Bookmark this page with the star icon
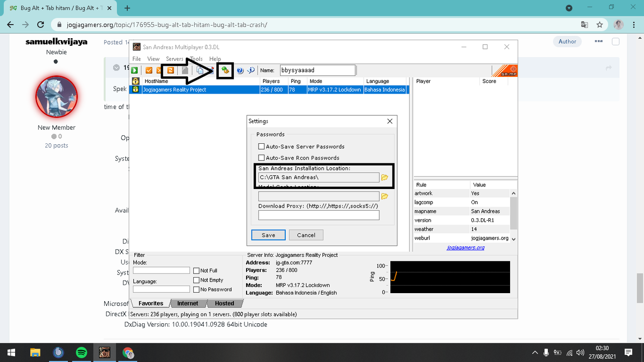 point(599,25)
